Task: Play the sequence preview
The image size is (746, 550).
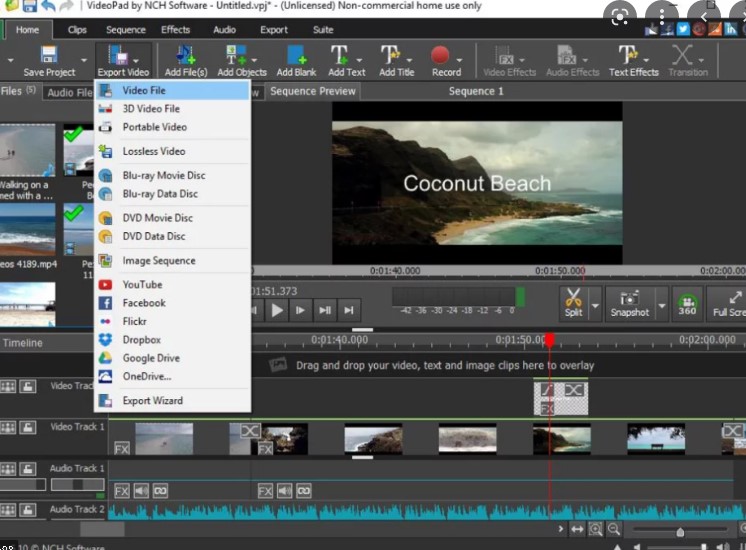Action: coord(277,310)
